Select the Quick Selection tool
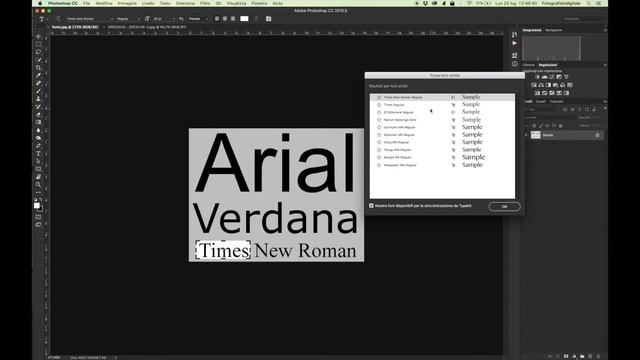Viewport: 640px width, 360px height. pyautogui.click(x=38, y=60)
